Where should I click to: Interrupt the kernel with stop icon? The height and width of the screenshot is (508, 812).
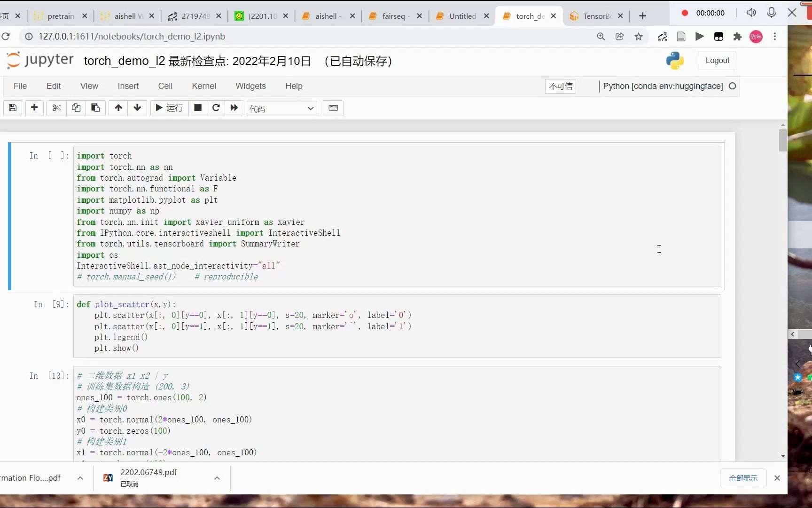[198, 108]
